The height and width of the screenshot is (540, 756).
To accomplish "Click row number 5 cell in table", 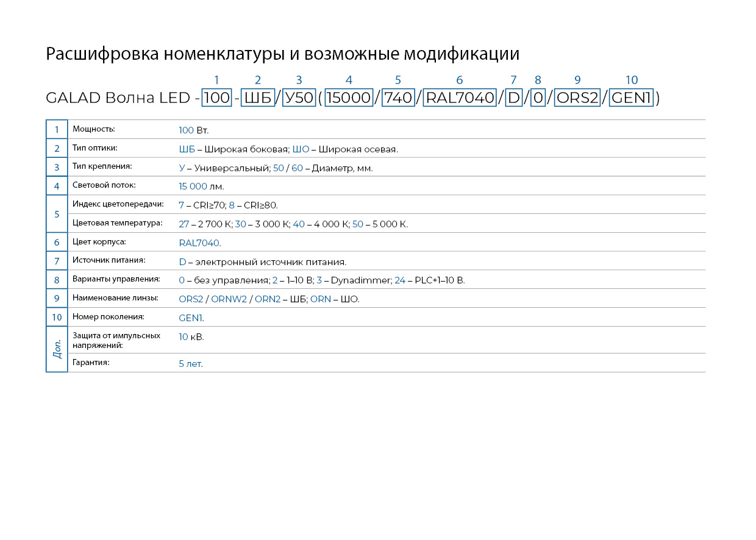I will 57,214.
